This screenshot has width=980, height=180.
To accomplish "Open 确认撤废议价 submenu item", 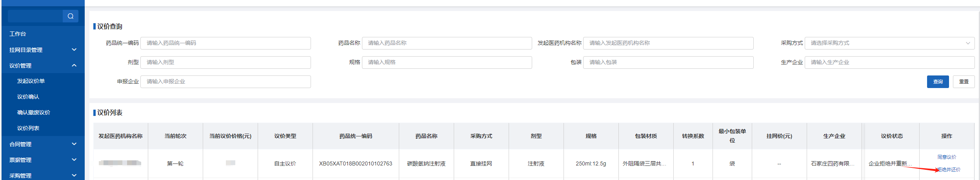I will click(34, 112).
